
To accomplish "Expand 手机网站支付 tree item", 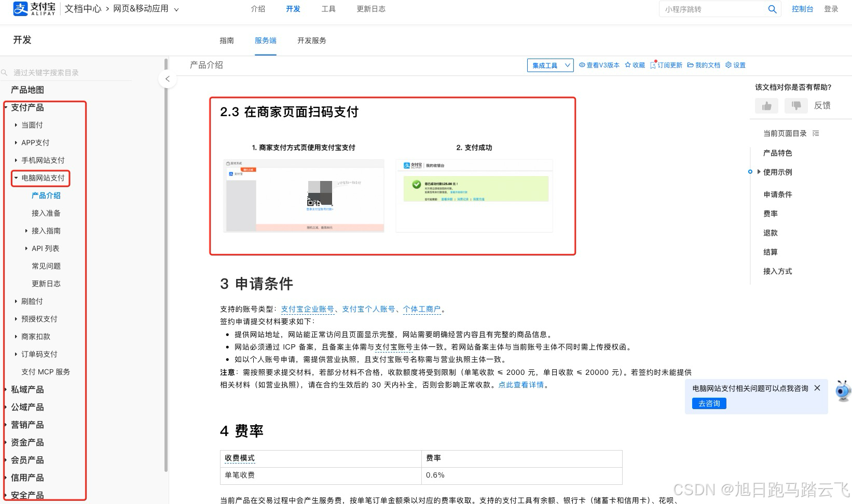I will (16, 160).
